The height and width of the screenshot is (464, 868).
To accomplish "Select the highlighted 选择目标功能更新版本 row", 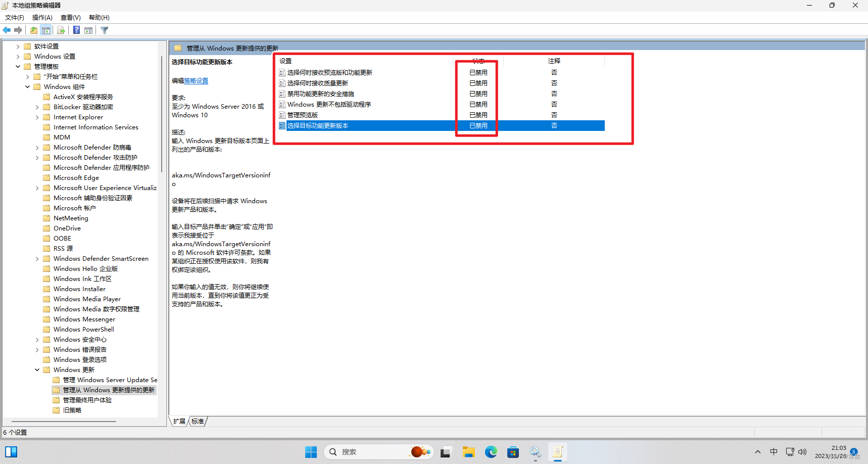I will pyautogui.click(x=441, y=126).
